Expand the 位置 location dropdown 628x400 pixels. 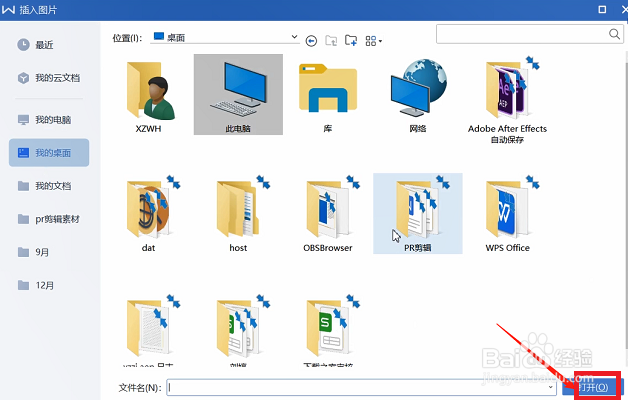(294, 37)
